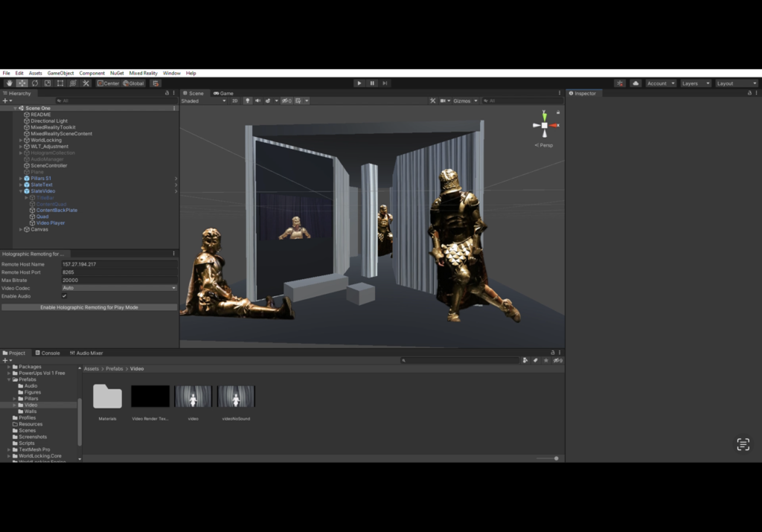
Task: Open the Video Codec dropdown
Action: click(119, 288)
